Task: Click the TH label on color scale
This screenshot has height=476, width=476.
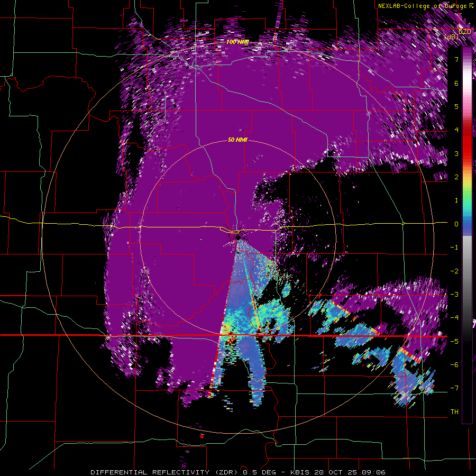Action: pyautogui.click(x=454, y=412)
